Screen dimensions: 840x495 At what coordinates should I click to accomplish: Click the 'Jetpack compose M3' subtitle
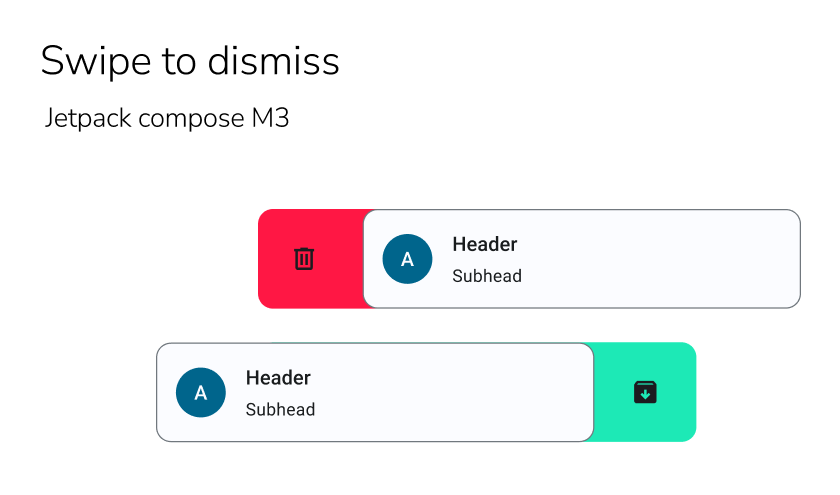[167, 118]
